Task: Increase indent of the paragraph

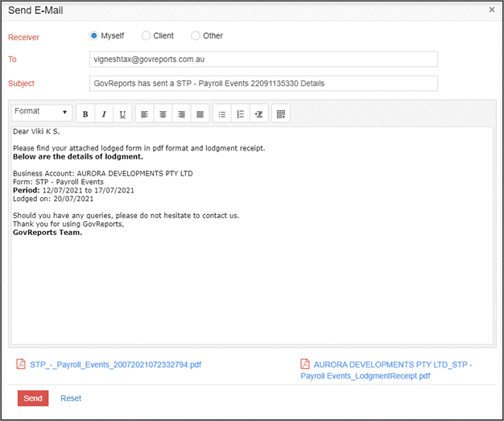Action: pyautogui.click(x=258, y=114)
